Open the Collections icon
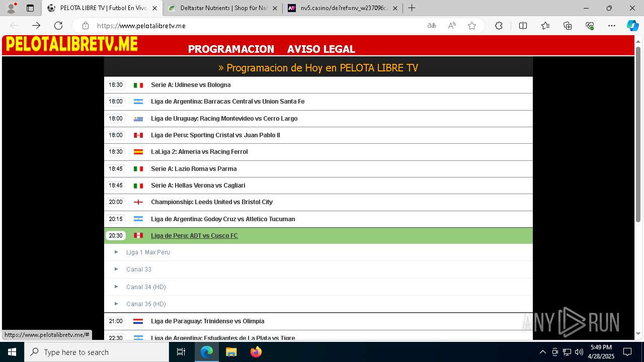 pyautogui.click(x=568, y=26)
